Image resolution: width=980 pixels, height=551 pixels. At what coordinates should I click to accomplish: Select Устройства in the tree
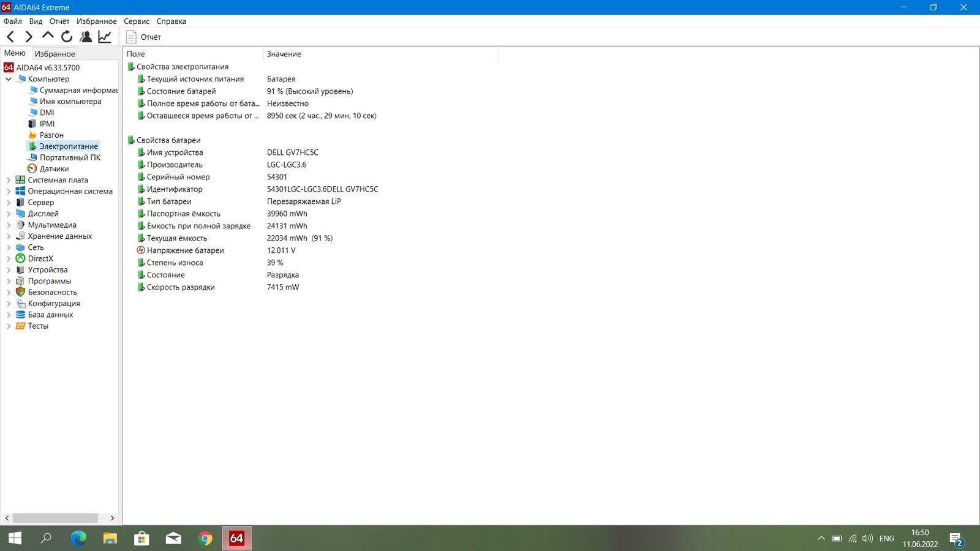pyautogui.click(x=48, y=270)
